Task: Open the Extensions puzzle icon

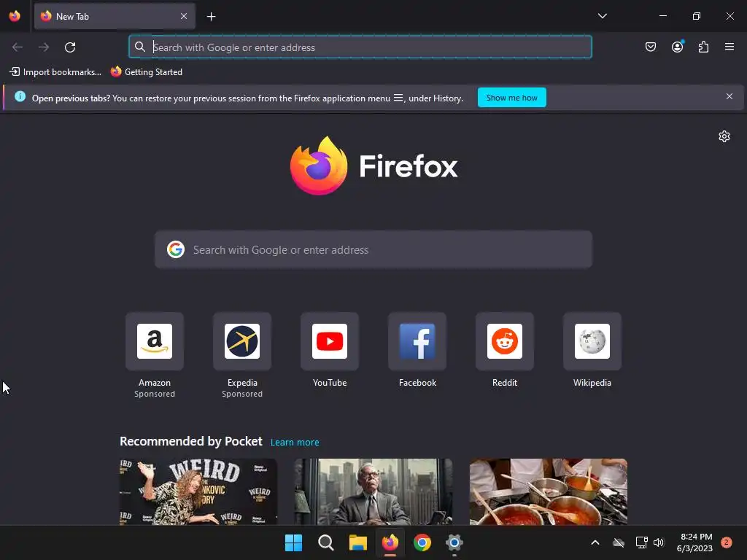Action: pyautogui.click(x=703, y=47)
